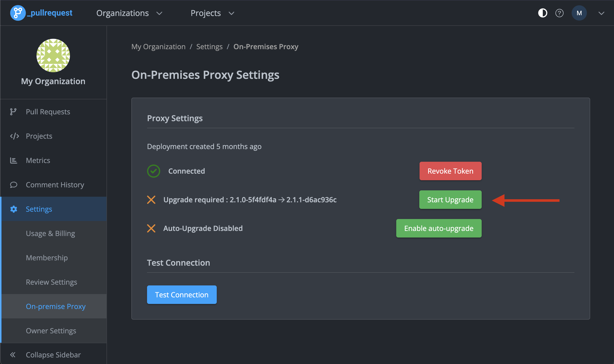Click the Test Connection button
The height and width of the screenshot is (364, 614).
click(182, 295)
